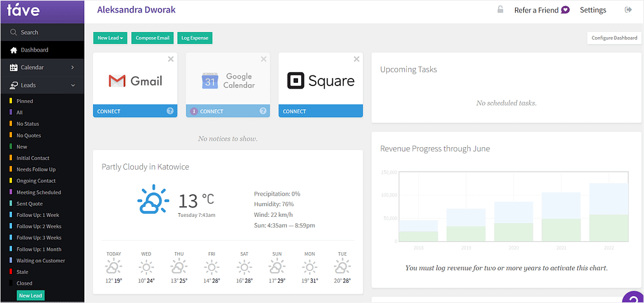The image size is (644, 303).
Task: Click the MON forecast sun icon
Action: 309,268
